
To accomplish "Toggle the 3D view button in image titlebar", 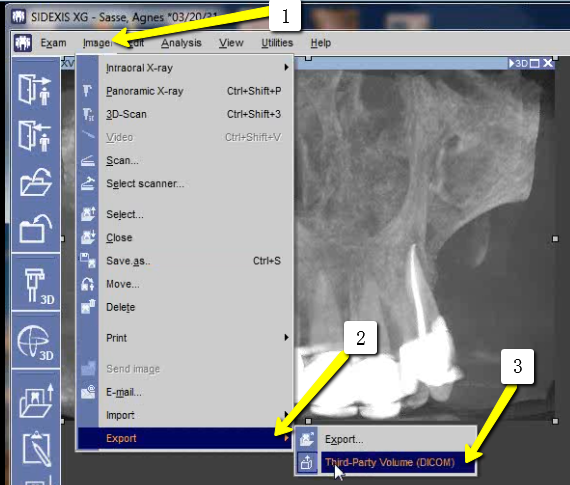I will 518,64.
